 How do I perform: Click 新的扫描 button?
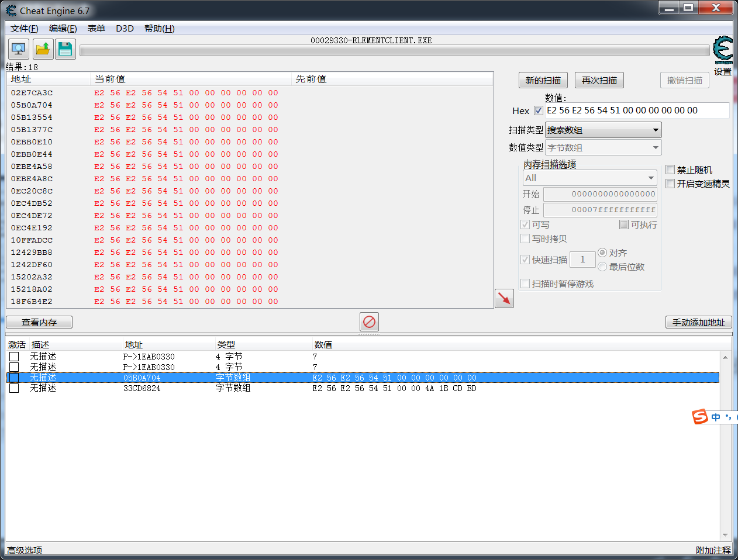click(x=543, y=80)
